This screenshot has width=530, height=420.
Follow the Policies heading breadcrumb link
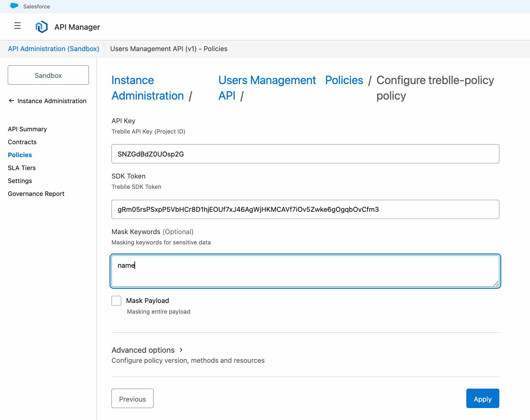(344, 80)
